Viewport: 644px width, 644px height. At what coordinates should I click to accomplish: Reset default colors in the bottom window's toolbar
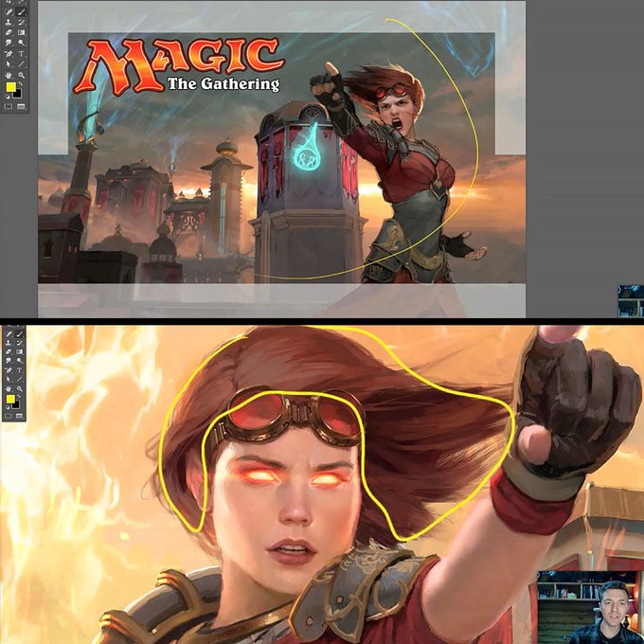point(8,407)
